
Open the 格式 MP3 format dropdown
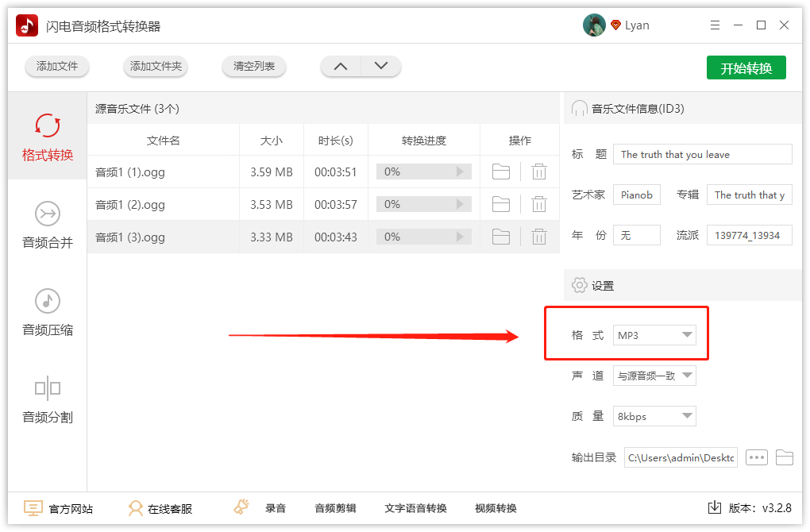pos(654,335)
